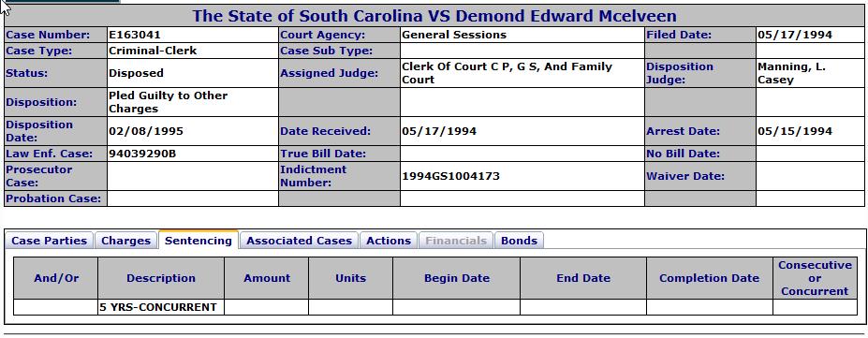
Task: Click the Completion Date column header
Action: (x=710, y=278)
